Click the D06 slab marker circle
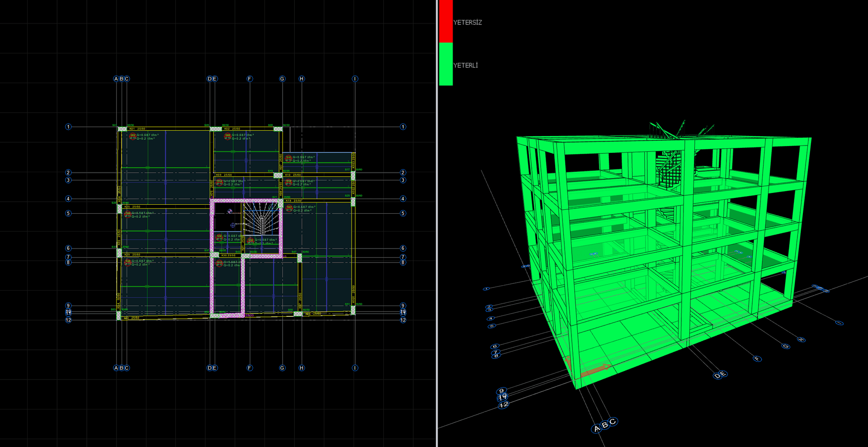Image resolution: width=868 pixels, height=447 pixels. (227, 136)
